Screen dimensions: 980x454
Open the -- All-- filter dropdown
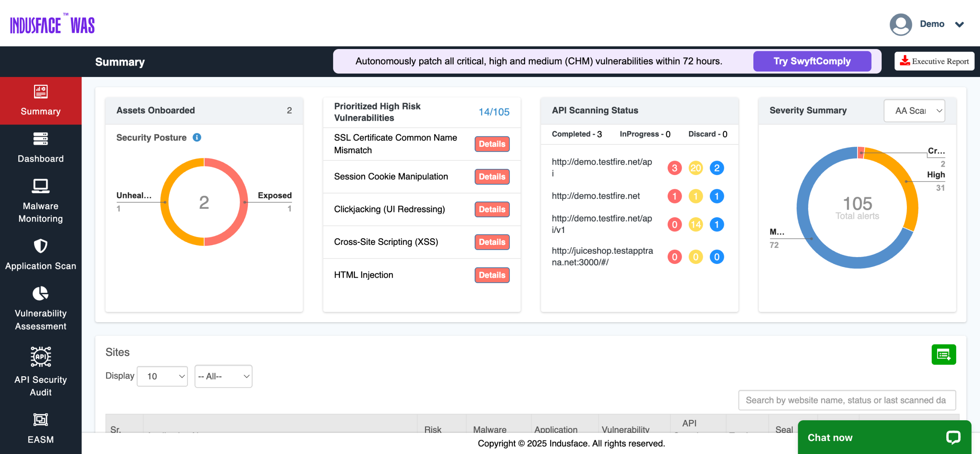pyautogui.click(x=224, y=376)
